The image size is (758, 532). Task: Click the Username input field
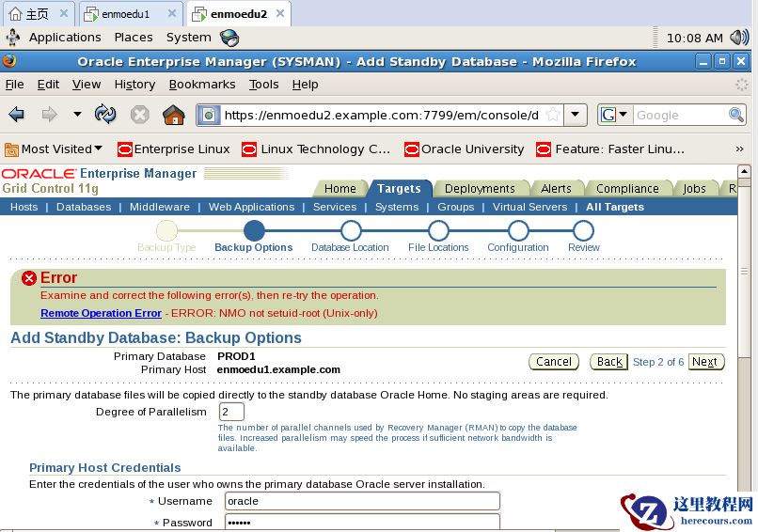[x=362, y=501]
